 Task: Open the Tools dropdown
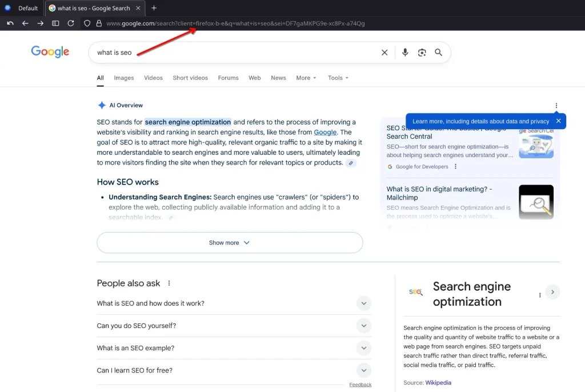338,78
